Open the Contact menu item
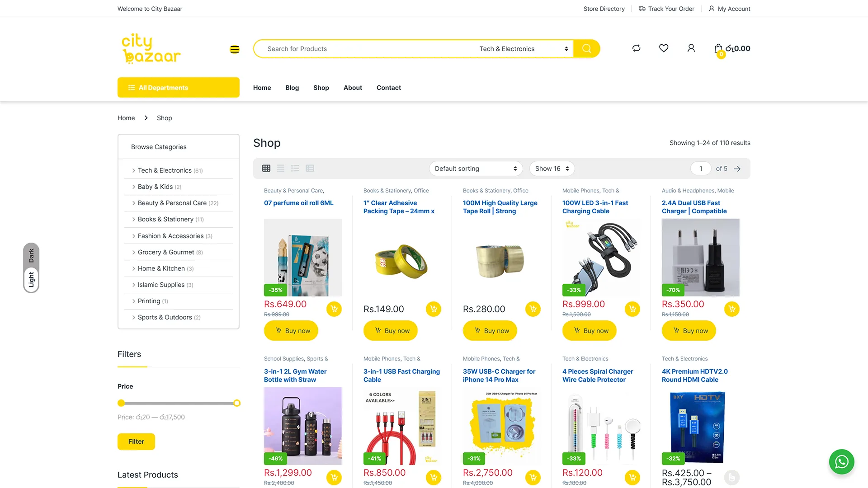The image size is (868, 488). point(388,88)
